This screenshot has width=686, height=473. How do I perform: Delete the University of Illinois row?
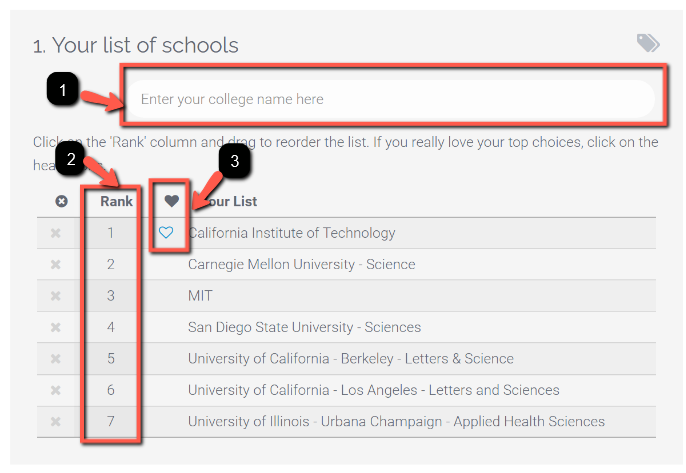pyautogui.click(x=56, y=421)
